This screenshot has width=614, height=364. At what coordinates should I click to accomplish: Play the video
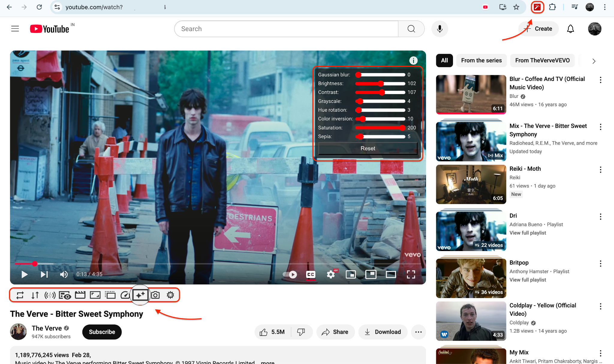pos(25,274)
